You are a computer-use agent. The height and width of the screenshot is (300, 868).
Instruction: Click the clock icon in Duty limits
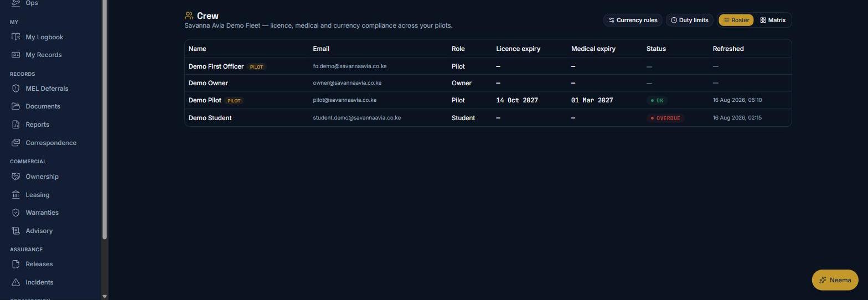pyautogui.click(x=674, y=20)
